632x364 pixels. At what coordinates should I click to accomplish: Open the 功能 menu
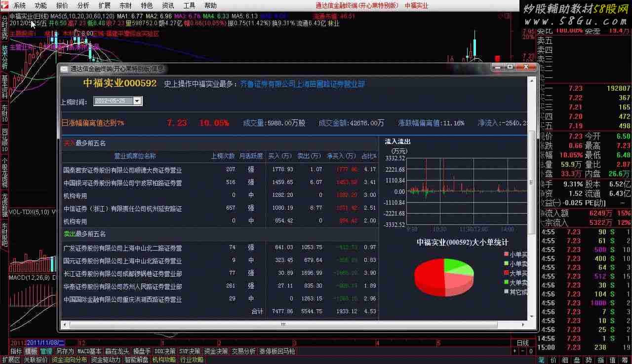coord(41,6)
